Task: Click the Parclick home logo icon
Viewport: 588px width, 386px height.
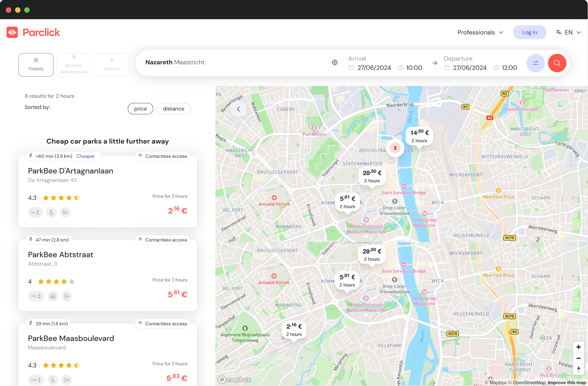Action: [x=12, y=32]
